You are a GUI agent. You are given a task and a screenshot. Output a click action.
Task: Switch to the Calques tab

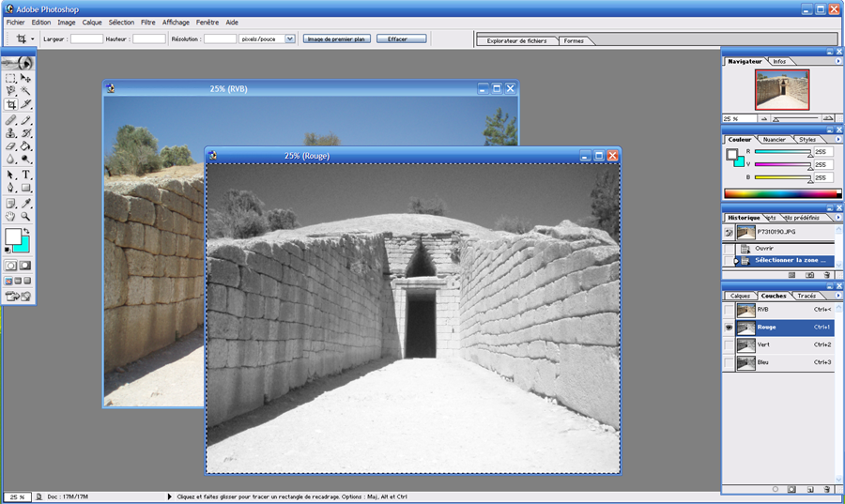(740, 296)
